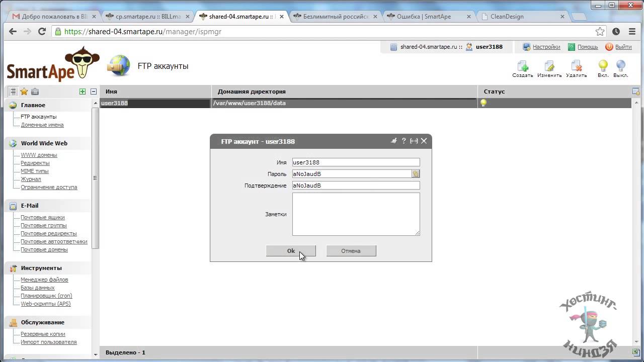Expand all sidebar sections with plus icon
Screen dimensions: 644x362
tap(83, 92)
